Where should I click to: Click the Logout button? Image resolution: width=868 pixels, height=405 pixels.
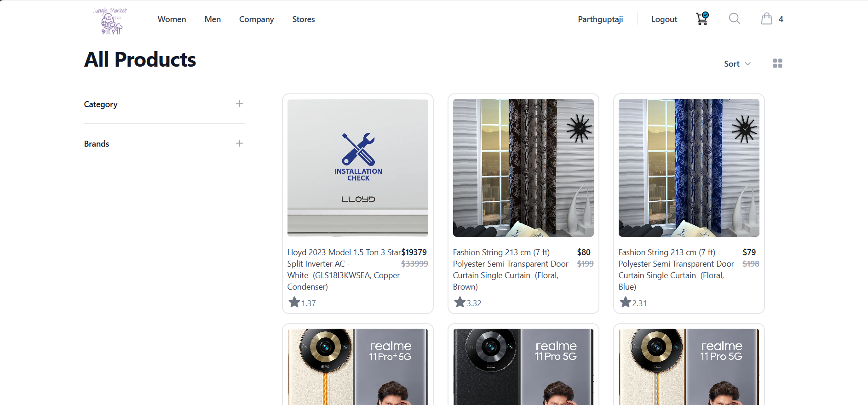coord(664,19)
